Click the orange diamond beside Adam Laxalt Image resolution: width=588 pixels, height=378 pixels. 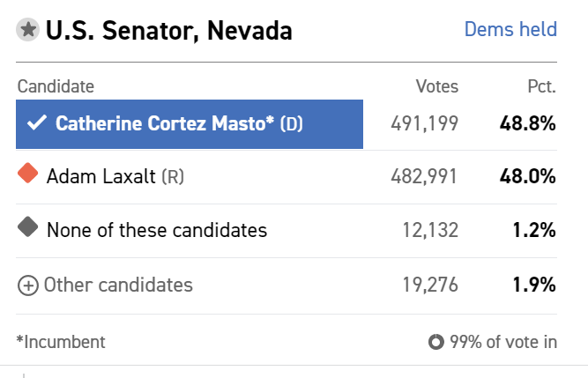(x=27, y=173)
